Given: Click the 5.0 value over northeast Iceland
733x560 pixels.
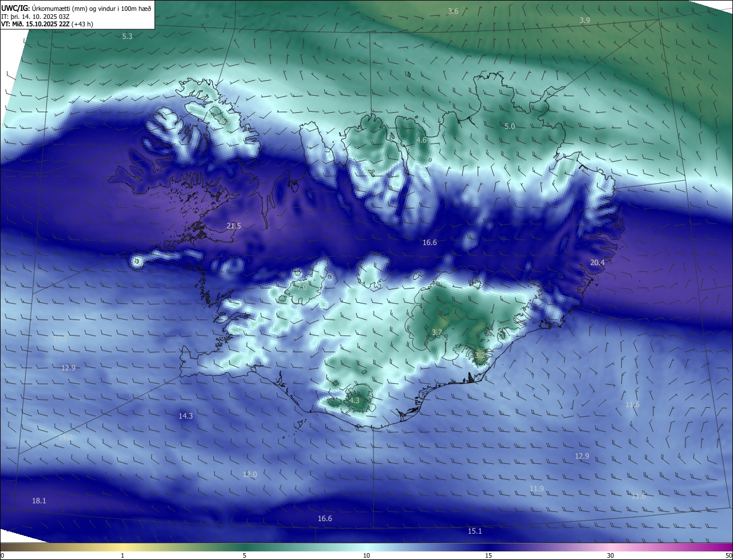Looking at the screenshot, I should (x=510, y=126).
